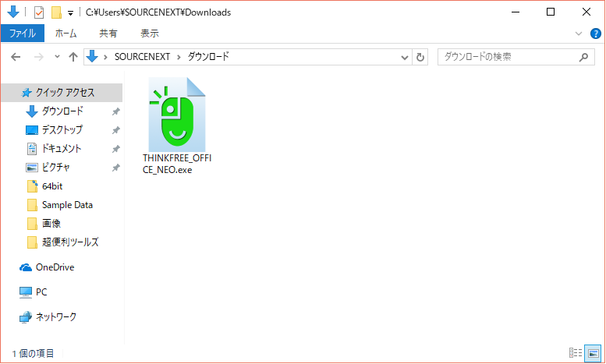This screenshot has width=606, height=364.
Task: Open ダウンロード in the navigation pane
Action: [62, 111]
